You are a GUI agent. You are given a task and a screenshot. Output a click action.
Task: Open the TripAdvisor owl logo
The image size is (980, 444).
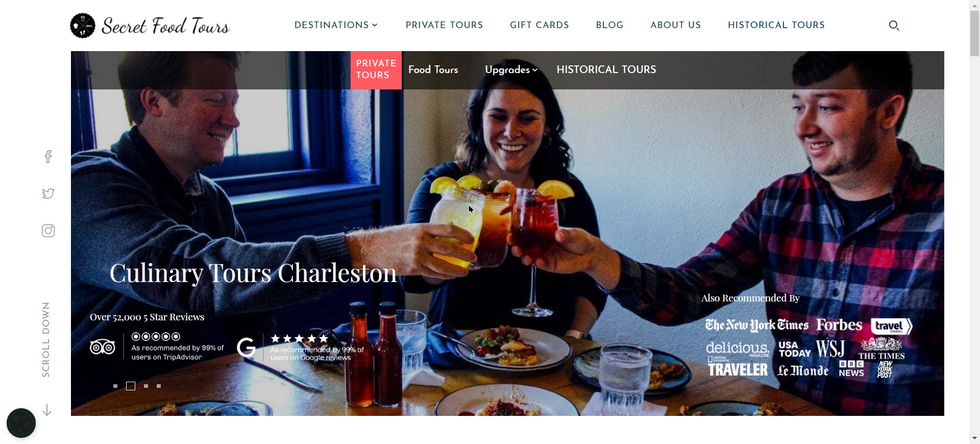pos(103,347)
